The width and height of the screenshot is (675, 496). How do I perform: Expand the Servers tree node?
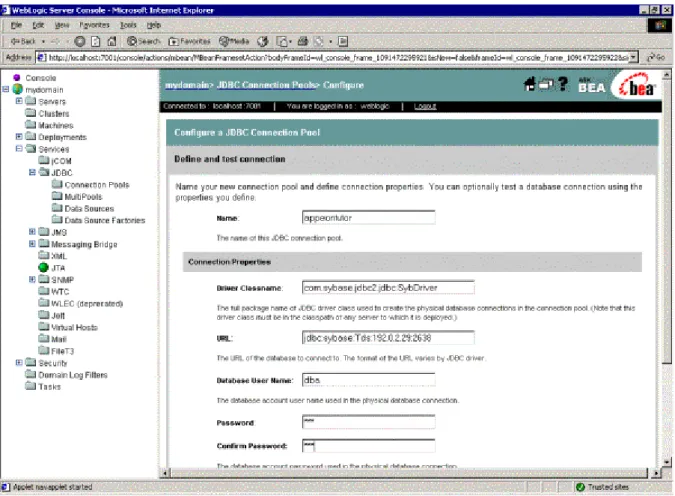click(x=19, y=101)
